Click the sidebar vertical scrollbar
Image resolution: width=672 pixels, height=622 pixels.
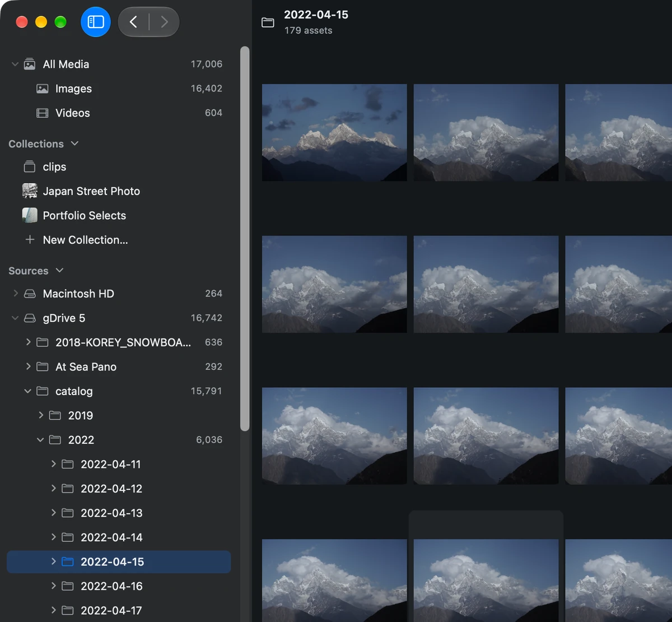pyautogui.click(x=245, y=239)
